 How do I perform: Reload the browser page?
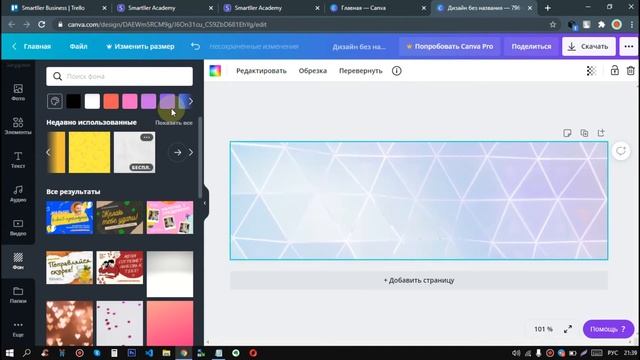point(42,24)
